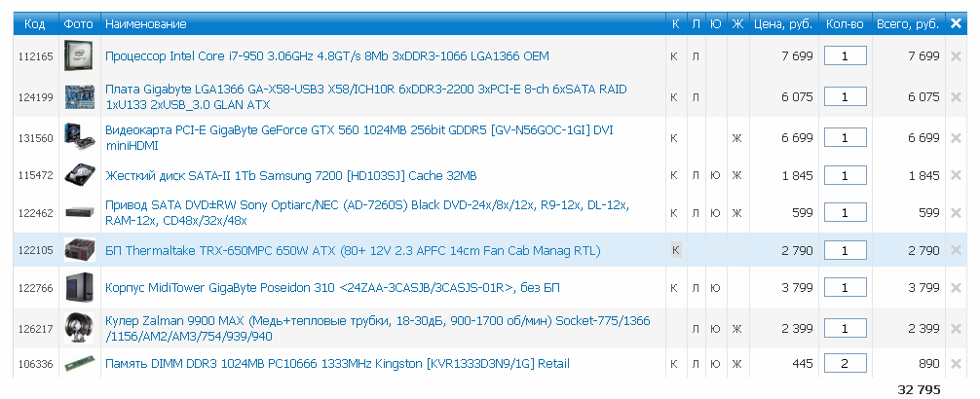
Task: Click the Ю marker in Poseidon 310 case row
Action: tap(716, 288)
